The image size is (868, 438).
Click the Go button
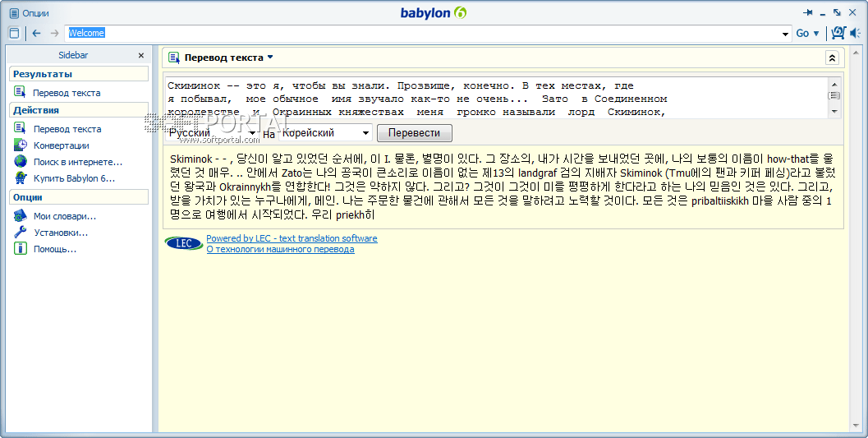pos(802,33)
